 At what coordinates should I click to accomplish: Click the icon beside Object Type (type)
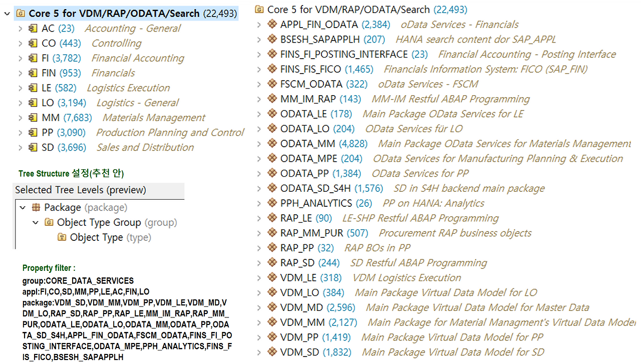(62, 237)
